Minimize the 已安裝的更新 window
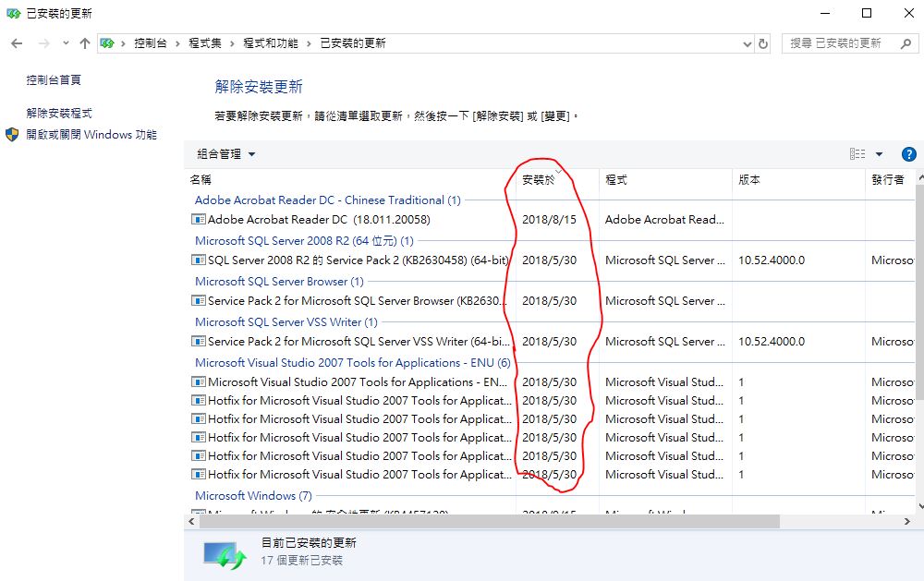This screenshot has width=924, height=581. 825,13
